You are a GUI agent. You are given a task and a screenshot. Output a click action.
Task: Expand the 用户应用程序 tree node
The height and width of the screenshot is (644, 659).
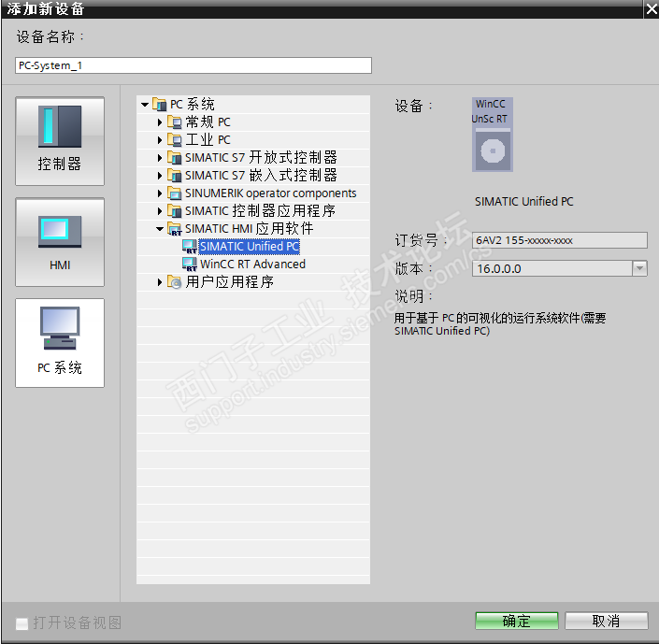coord(160,282)
